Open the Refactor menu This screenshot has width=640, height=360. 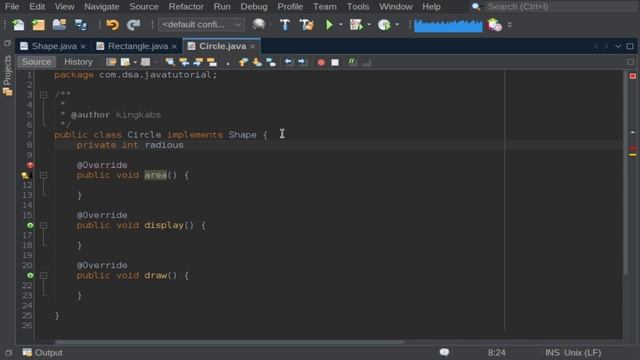point(186,7)
